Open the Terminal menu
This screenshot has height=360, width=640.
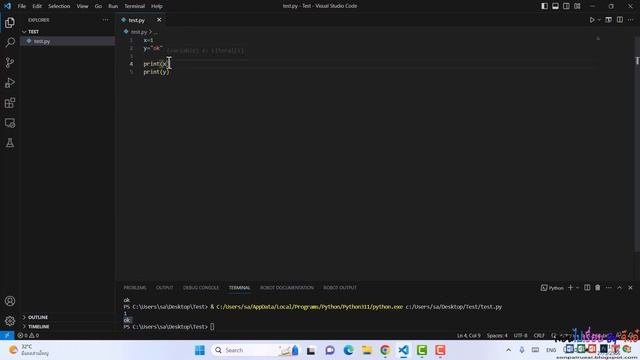pos(135,6)
